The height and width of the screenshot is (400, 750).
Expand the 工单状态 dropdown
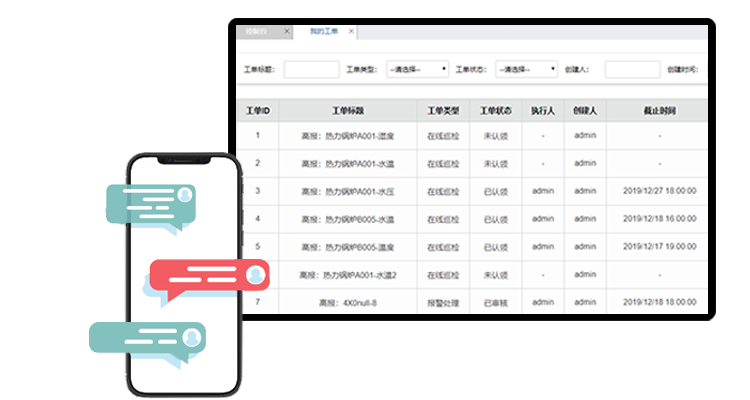click(526, 70)
